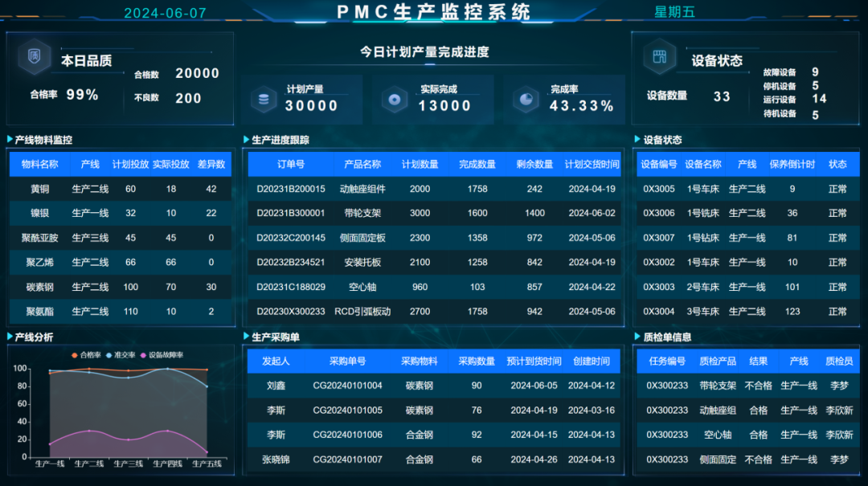Click the 计划产量 database stack icon
This screenshot has height=486, width=868.
tap(262, 99)
